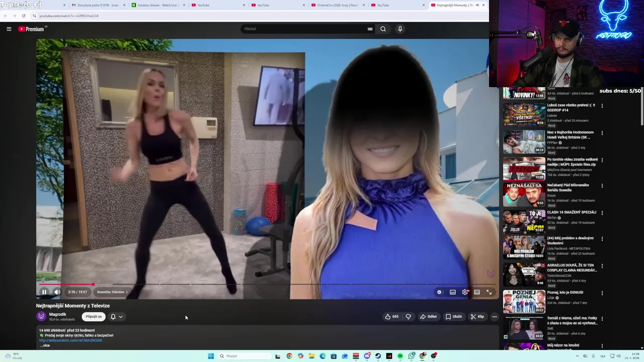Toggle subtitles in the player
The width and height of the screenshot is (644, 362).
coord(452,292)
